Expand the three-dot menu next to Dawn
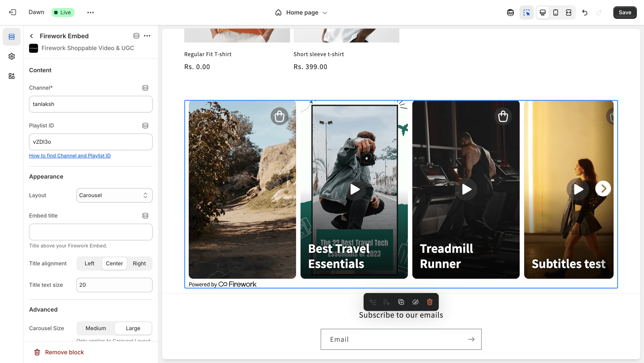644x363 pixels. (x=90, y=12)
